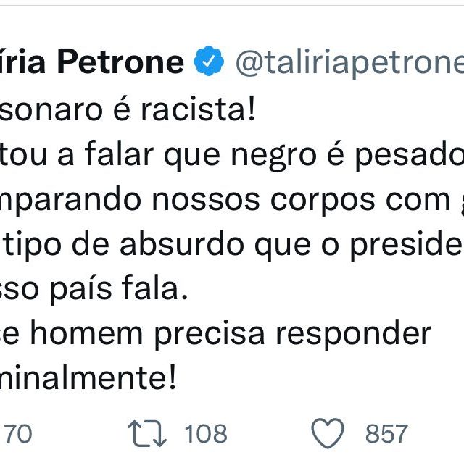
Task: Click the word "racista!" in the tweet
Action: point(198,109)
